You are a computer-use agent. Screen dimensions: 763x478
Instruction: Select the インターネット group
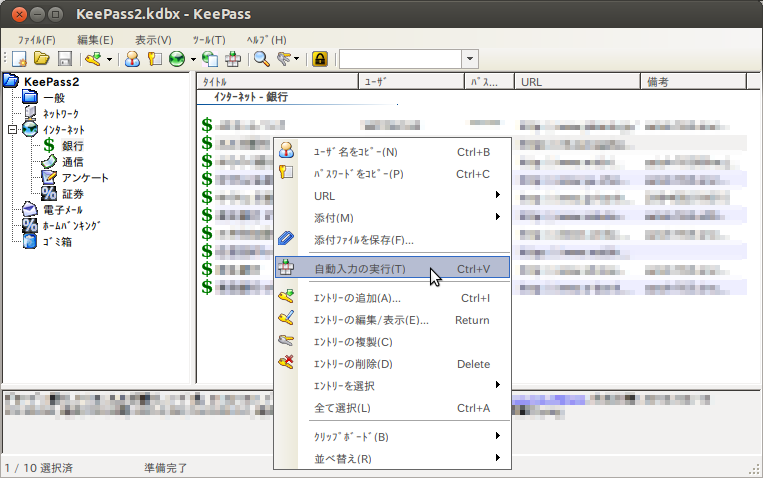[64, 130]
